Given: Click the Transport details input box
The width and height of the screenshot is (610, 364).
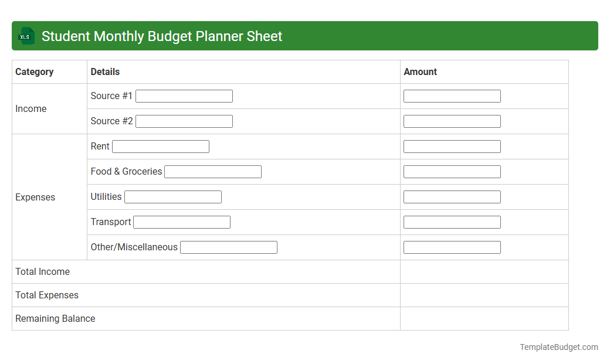Looking at the screenshot, I should point(181,222).
